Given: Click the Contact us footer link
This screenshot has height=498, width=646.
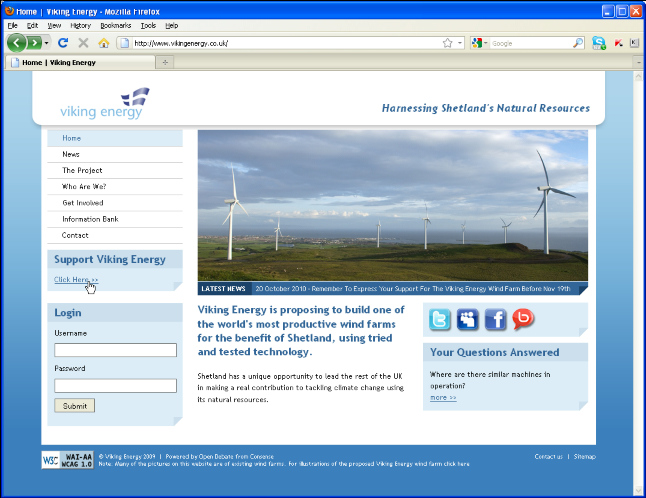Looking at the screenshot, I should tap(548, 456).
